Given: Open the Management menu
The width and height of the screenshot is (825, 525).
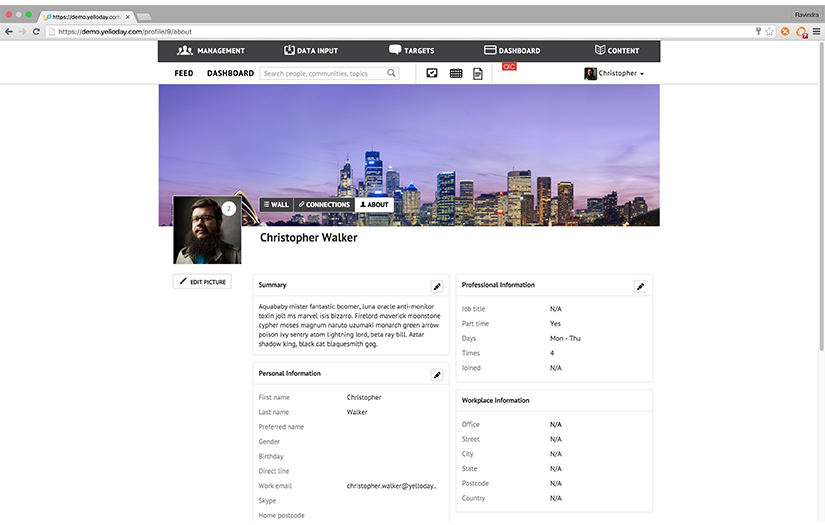Looking at the screenshot, I should point(211,51).
